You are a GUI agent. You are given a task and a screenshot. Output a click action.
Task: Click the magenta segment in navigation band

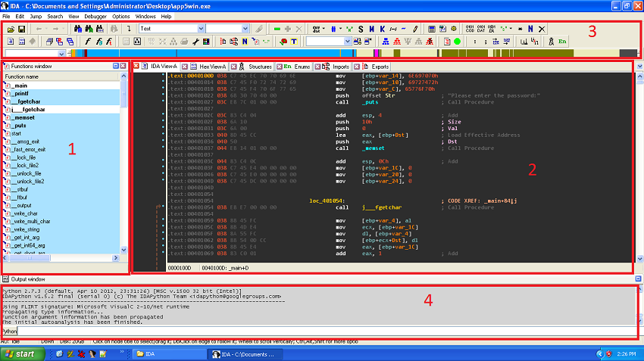pos(376,53)
